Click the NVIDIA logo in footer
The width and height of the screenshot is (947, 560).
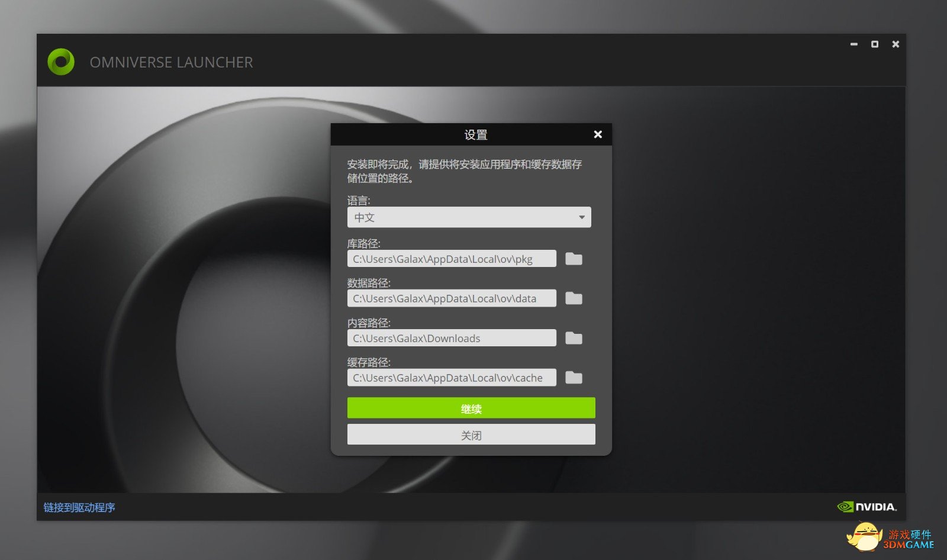(x=867, y=507)
